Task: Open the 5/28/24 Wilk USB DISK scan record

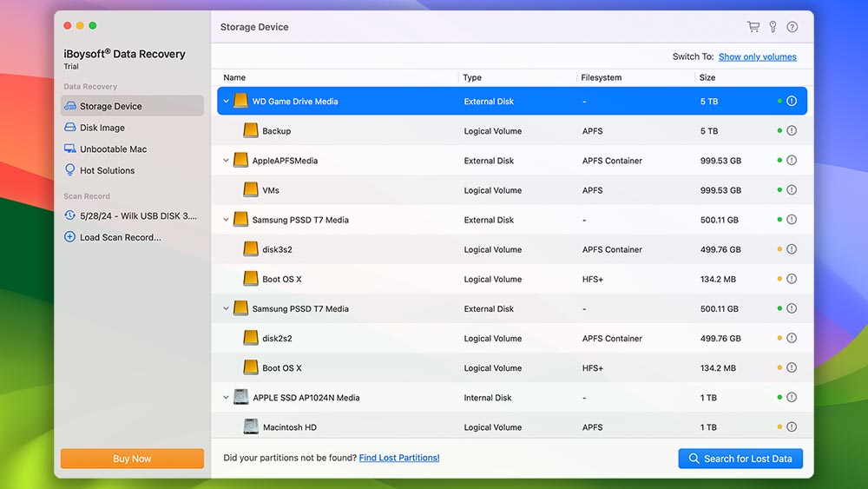Action: click(132, 216)
